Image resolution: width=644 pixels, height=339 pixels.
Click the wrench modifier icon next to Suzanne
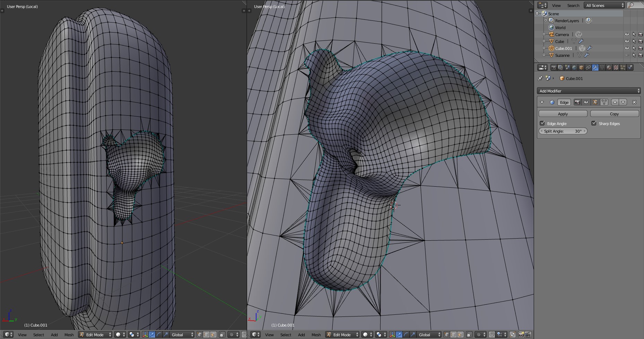[586, 55]
